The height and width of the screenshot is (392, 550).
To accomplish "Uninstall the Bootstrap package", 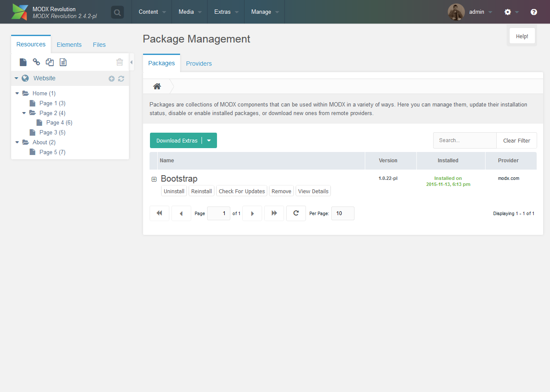I will point(174,191).
